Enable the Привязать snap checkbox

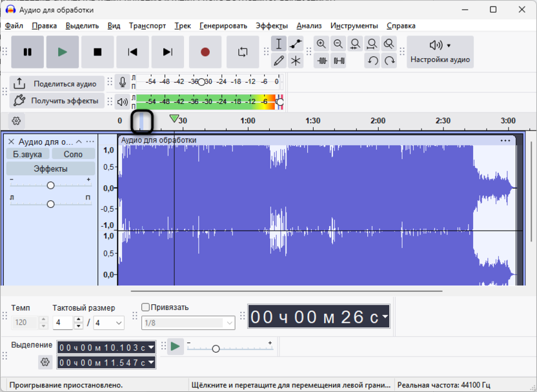click(145, 307)
